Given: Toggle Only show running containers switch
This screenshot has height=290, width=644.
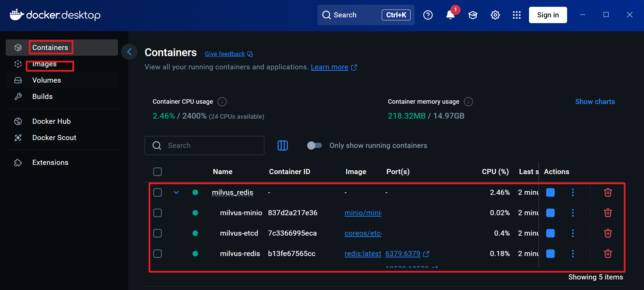Looking at the screenshot, I should click(314, 146).
